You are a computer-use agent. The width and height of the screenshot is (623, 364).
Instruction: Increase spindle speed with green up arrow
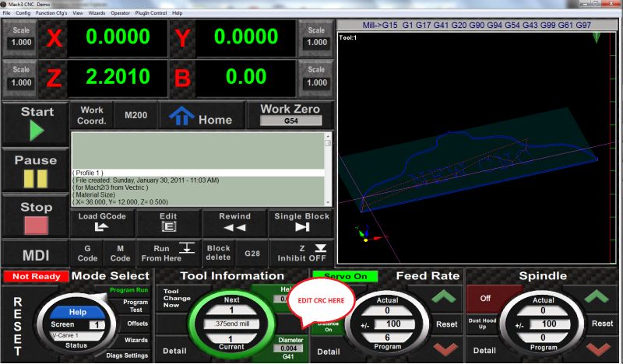coord(596,296)
